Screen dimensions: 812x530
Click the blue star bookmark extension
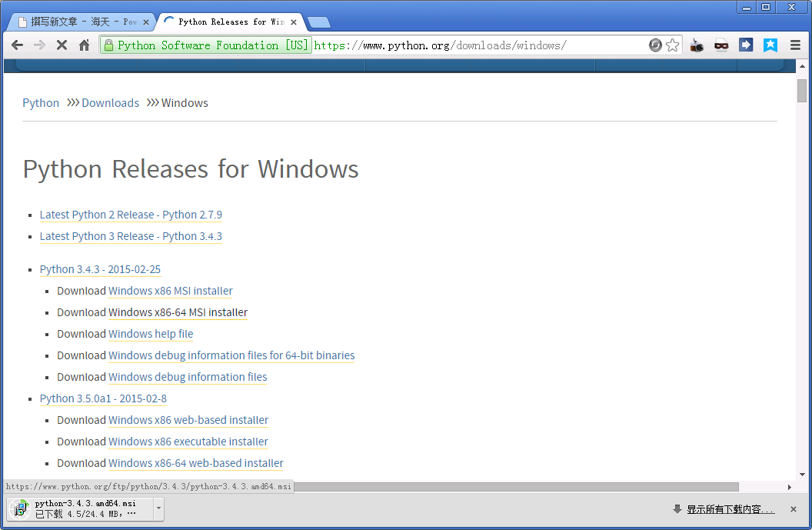click(770, 45)
